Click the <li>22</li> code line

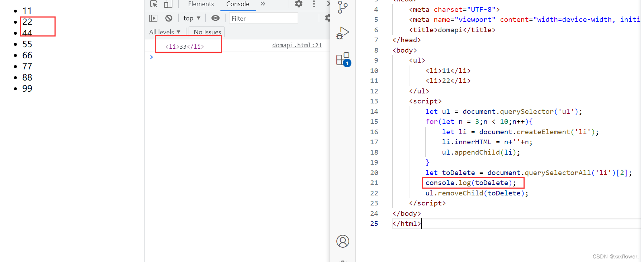[448, 81]
